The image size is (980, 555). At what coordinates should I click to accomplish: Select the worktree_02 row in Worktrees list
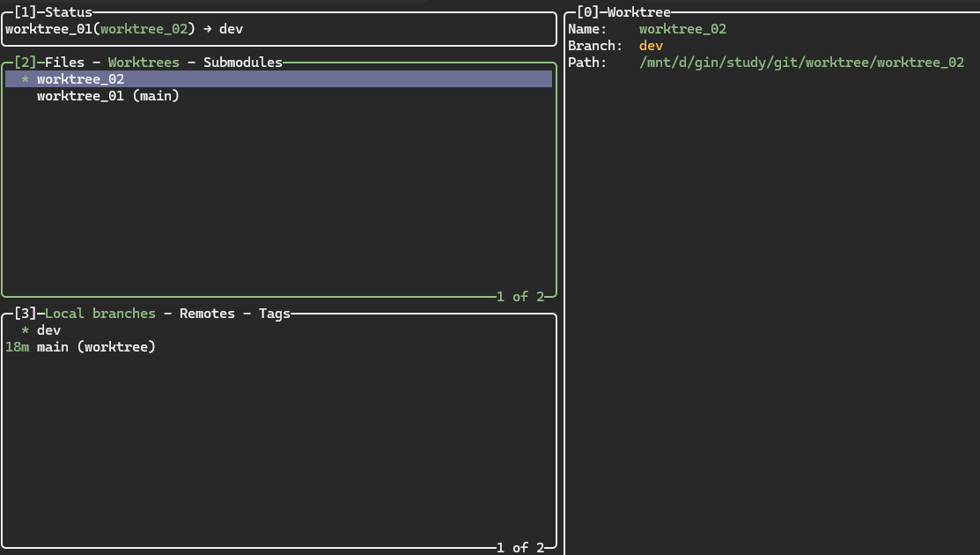click(x=279, y=79)
